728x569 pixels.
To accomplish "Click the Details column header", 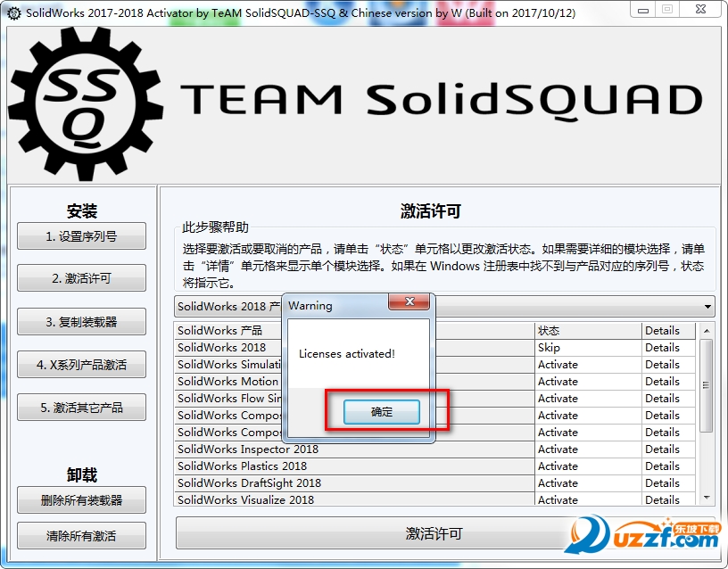I will coord(668,331).
